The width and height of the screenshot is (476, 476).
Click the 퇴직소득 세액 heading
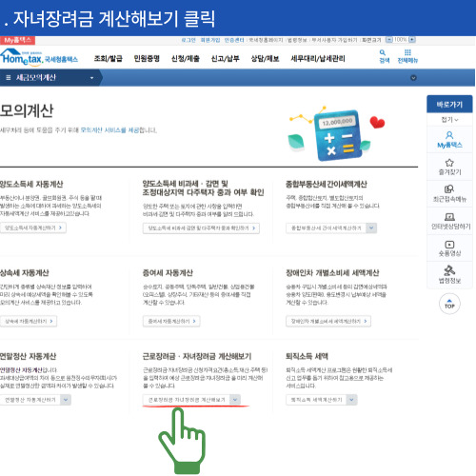[x=307, y=356]
